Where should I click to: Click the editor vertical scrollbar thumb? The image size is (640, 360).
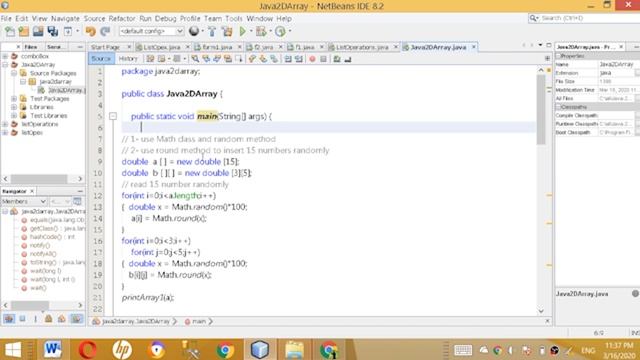pos(541,109)
